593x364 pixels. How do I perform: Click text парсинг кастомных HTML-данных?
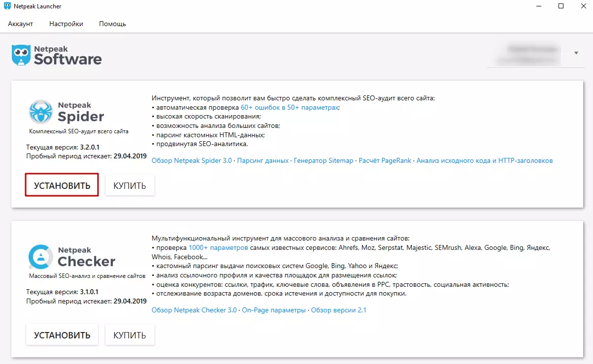pyautogui.click(x=210, y=135)
